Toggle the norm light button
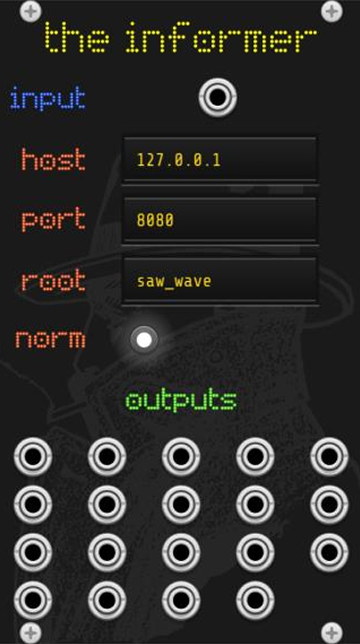Image resolution: width=360 pixels, height=644 pixels. point(144,340)
